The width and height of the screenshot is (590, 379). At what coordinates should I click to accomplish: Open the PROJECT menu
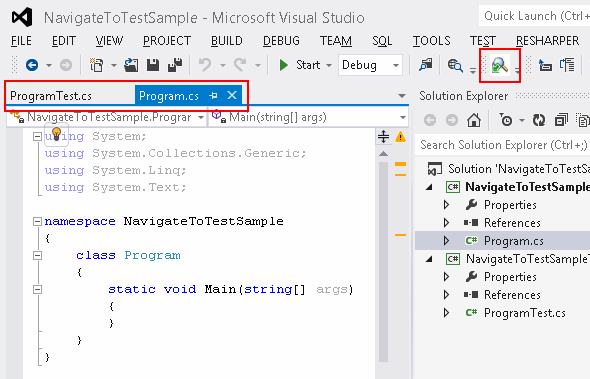(167, 41)
